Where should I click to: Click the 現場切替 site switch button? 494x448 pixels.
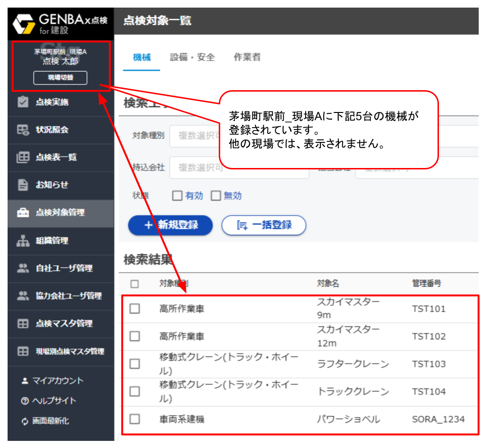coord(60,78)
